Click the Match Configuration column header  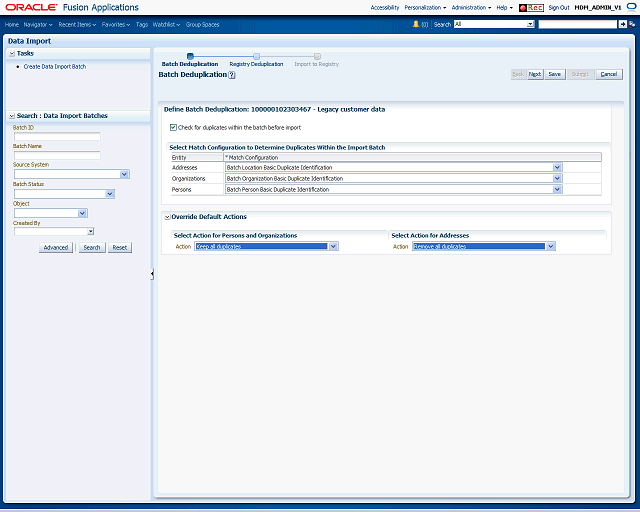413,157
